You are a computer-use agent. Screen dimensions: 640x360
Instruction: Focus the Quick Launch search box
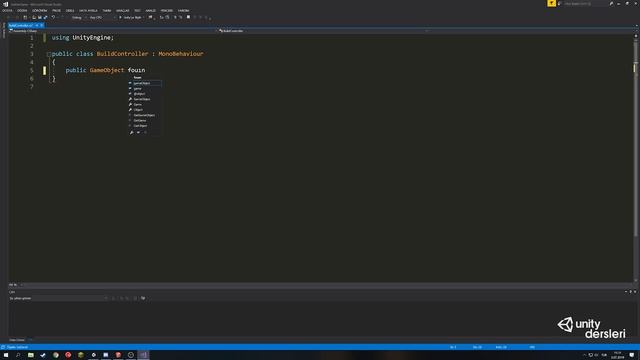[x=584, y=4]
